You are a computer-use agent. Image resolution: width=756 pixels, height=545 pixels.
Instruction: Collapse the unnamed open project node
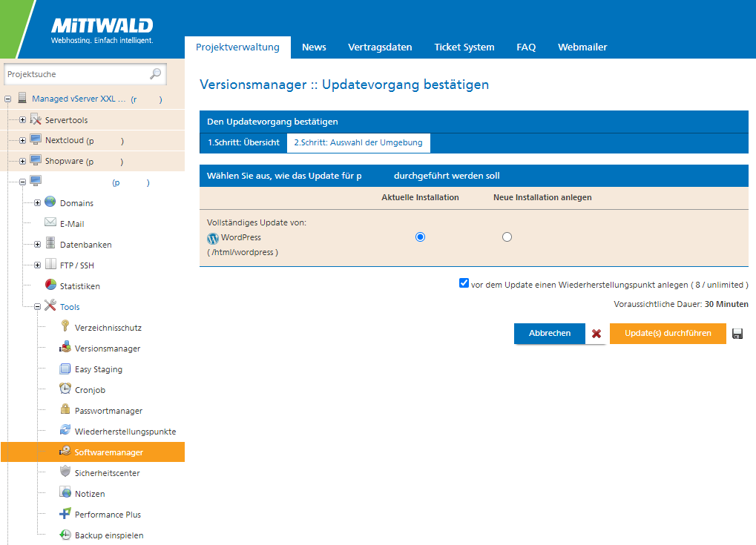pyautogui.click(x=23, y=182)
